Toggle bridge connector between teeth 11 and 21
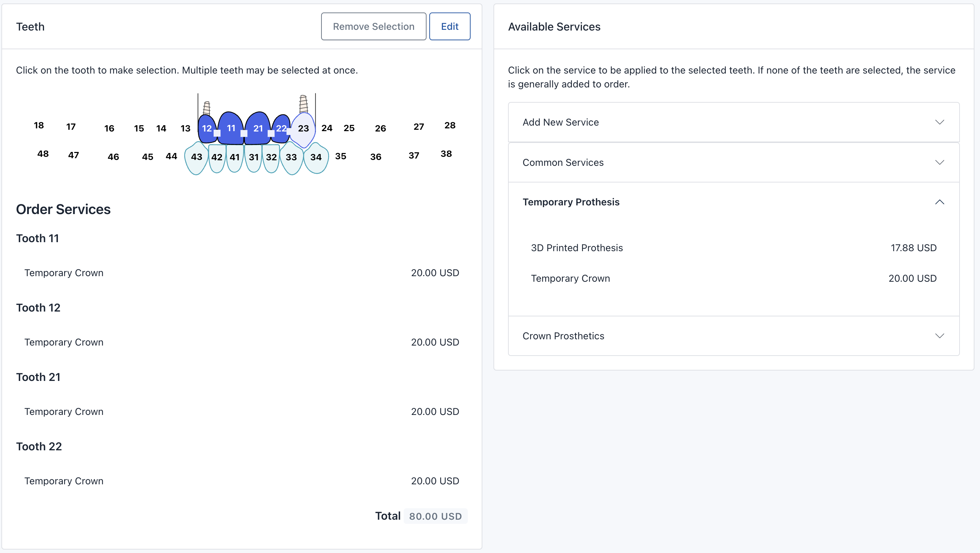The image size is (980, 553). tap(244, 133)
